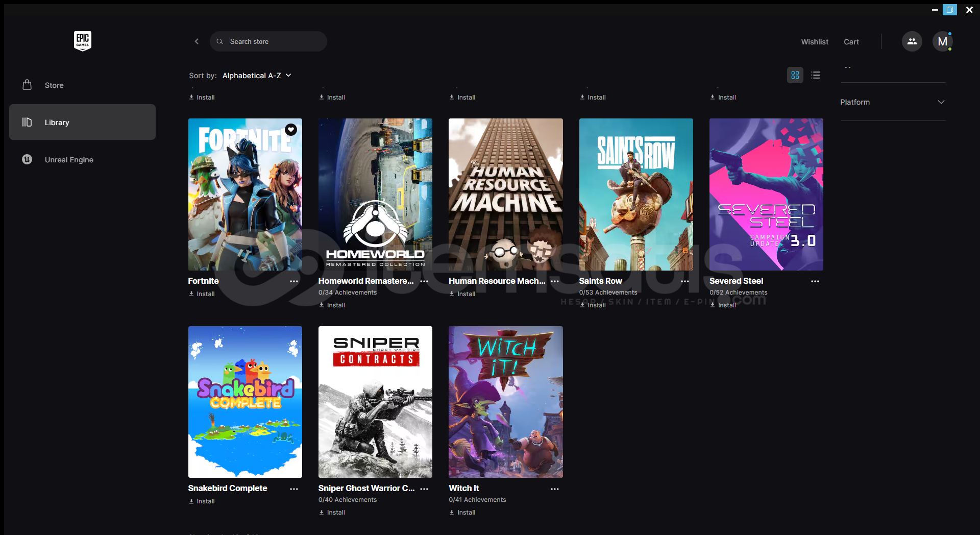Install Sniper Ghost Warrior Contracts
Image resolution: width=980 pixels, height=535 pixels.
pyautogui.click(x=332, y=513)
